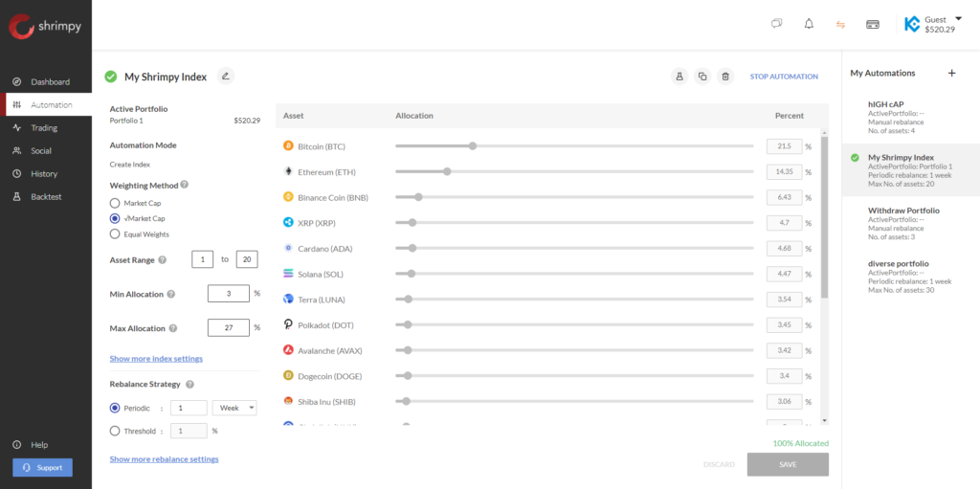
Task: Add new automation with plus icon
Action: [x=952, y=73]
